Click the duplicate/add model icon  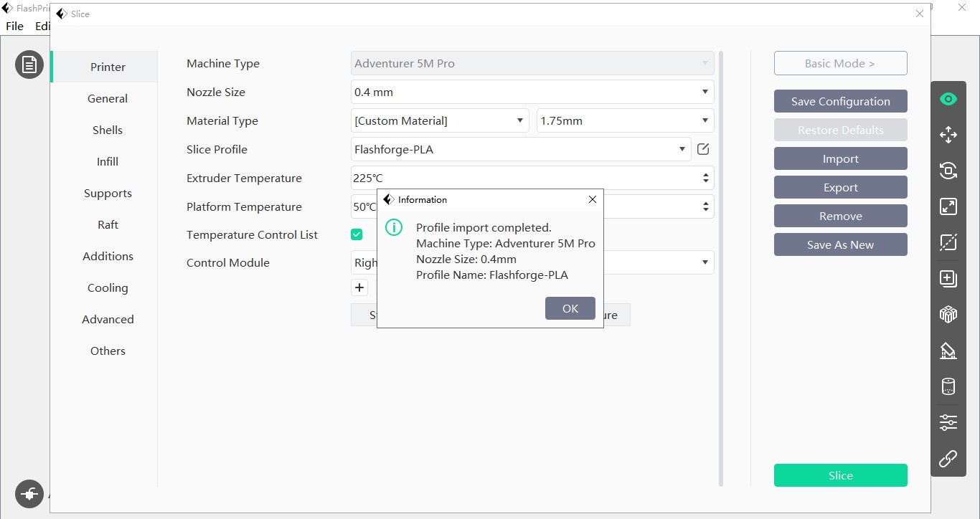point(948,278)
